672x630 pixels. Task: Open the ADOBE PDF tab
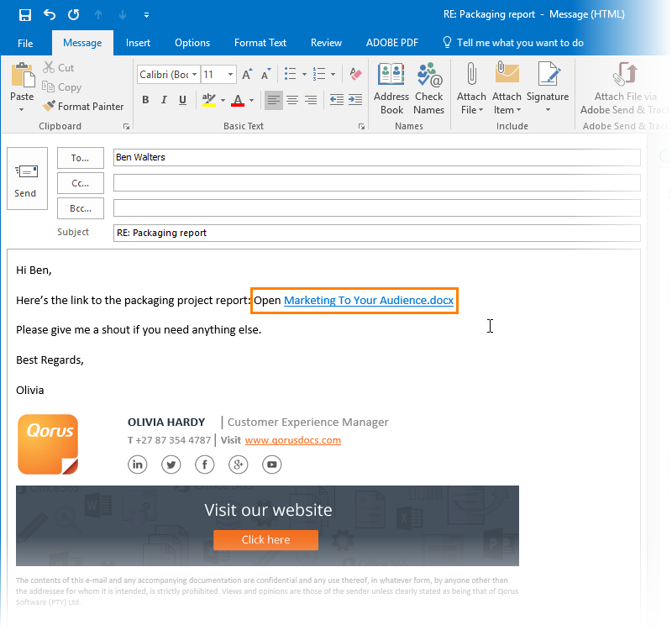click(x=392, y=43)
